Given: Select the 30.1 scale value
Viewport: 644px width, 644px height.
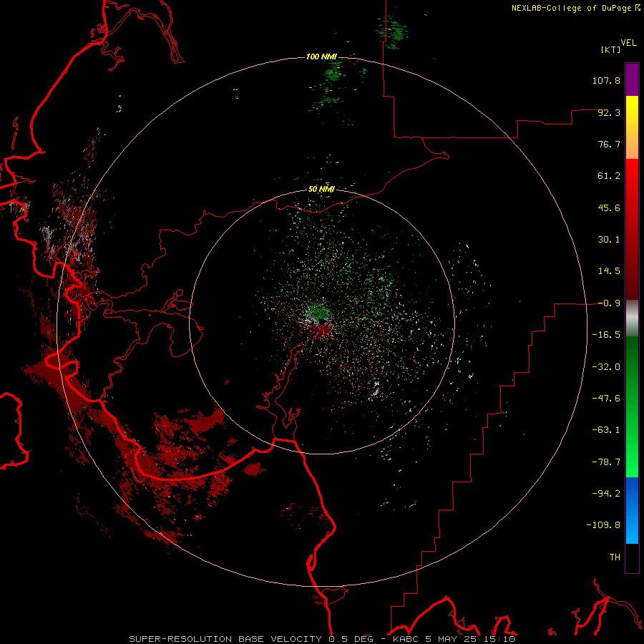Looking at the screenshot, I should pyautogui.click(x=609, y=240).
